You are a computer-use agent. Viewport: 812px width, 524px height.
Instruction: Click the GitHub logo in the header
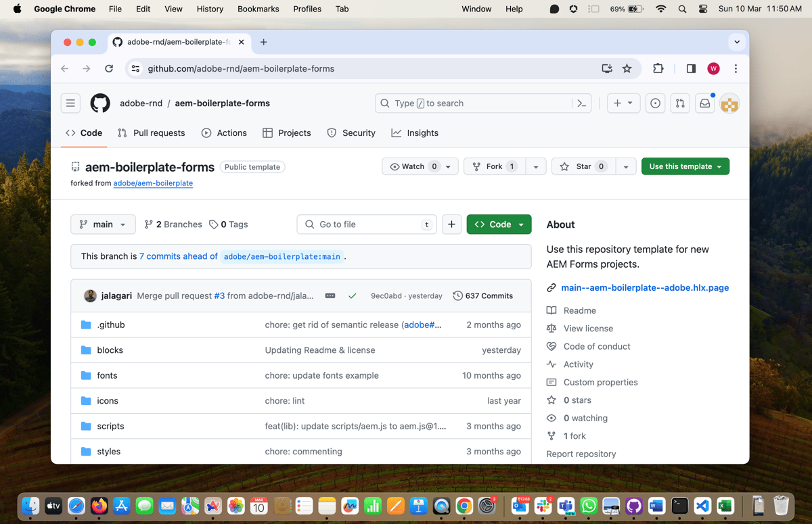[x=99, y=103]
